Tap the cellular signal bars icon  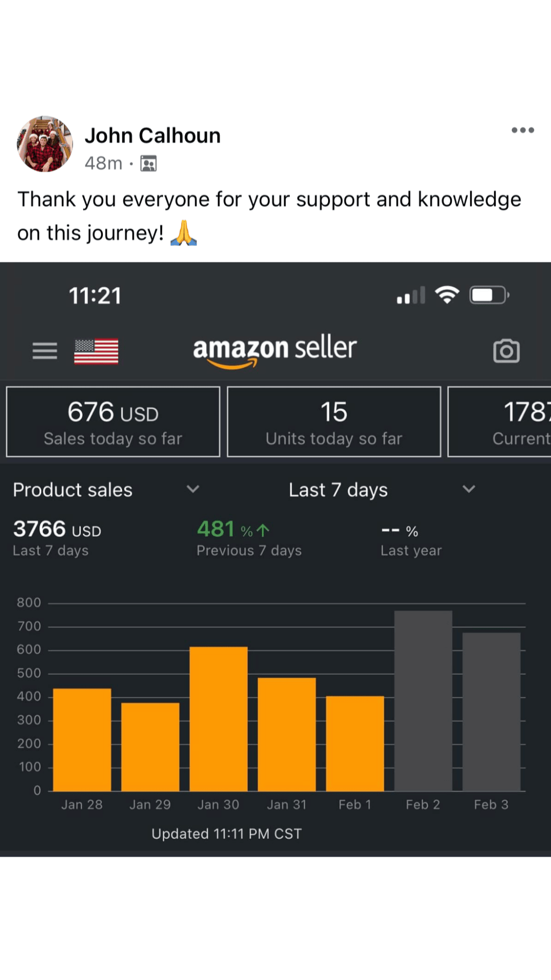click(411, 296)
